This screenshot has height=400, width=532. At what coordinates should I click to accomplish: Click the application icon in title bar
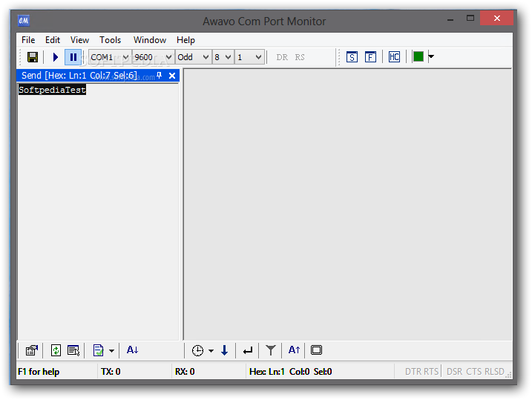24,21
